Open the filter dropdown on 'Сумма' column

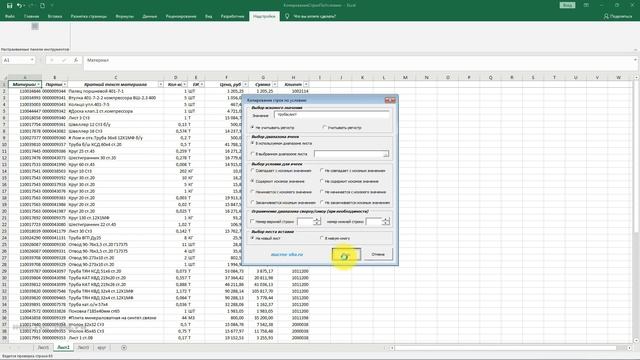click(x=275, y=84)
